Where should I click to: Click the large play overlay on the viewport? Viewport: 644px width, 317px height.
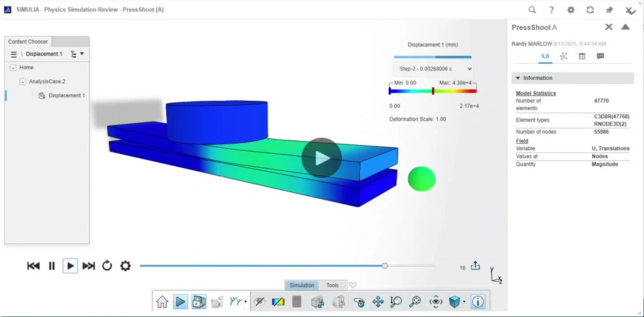tap(322, 158)
